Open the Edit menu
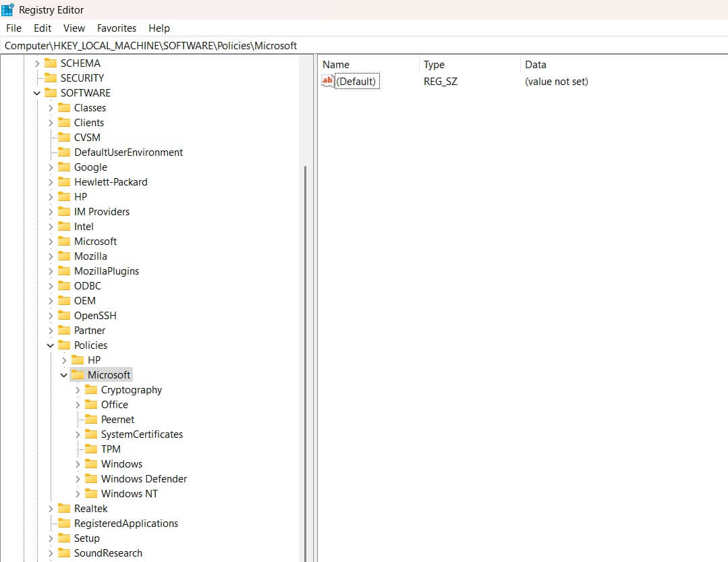Viewport: 728px width, 562px height. click(42, 28)
